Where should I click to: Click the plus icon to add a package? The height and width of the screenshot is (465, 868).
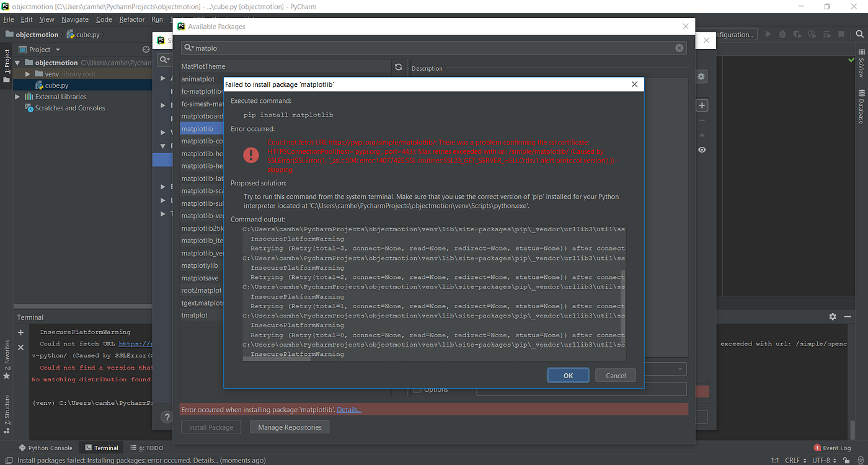click(702, 105)
